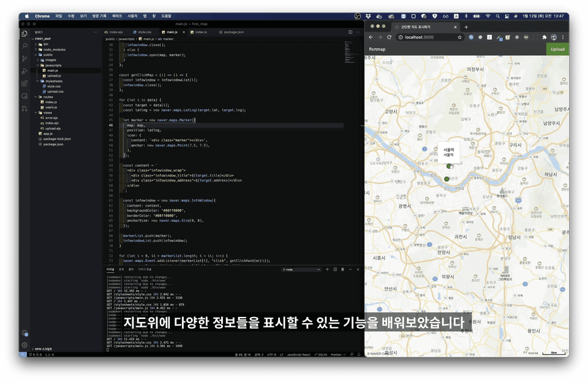
Task: Kill the terminal with the trash icon
Action: point(343,269)
